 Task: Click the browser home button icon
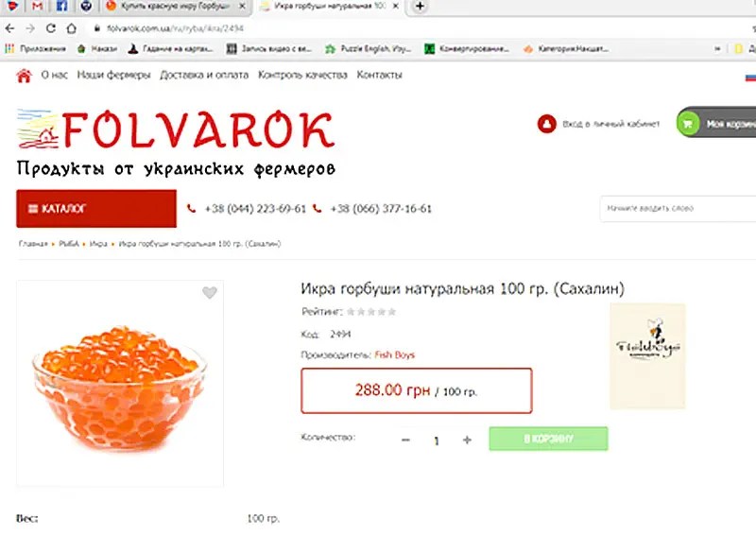(x=72, y=28)
